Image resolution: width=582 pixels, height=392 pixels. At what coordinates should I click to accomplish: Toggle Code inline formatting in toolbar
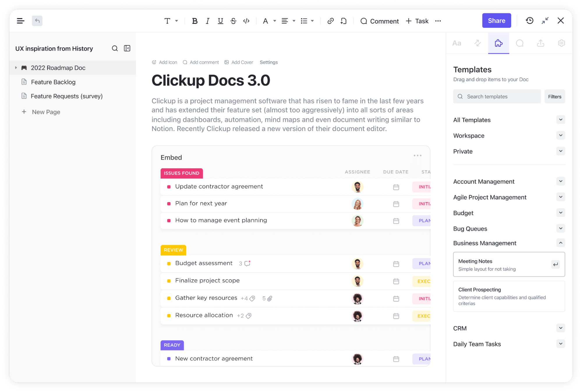pyautogui.click(x=247, y=21)
